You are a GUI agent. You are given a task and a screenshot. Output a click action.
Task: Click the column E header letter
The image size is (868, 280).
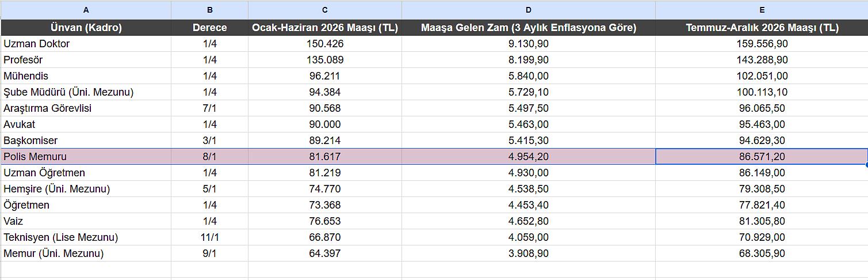coord(762,10)
